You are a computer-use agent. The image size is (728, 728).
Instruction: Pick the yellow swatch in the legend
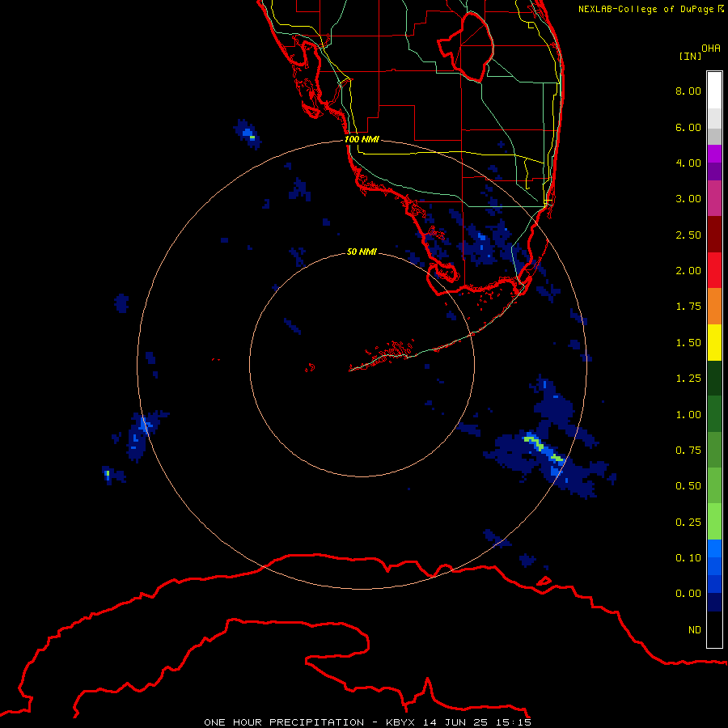click(714, 342)
